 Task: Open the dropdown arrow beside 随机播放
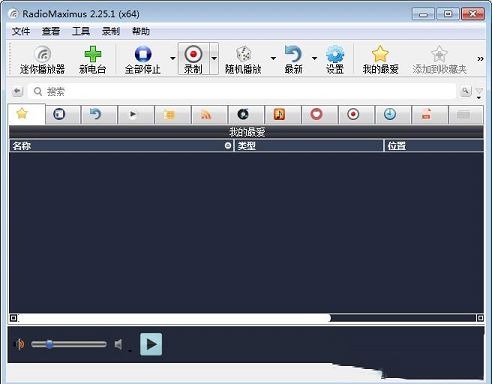[273, 58]
